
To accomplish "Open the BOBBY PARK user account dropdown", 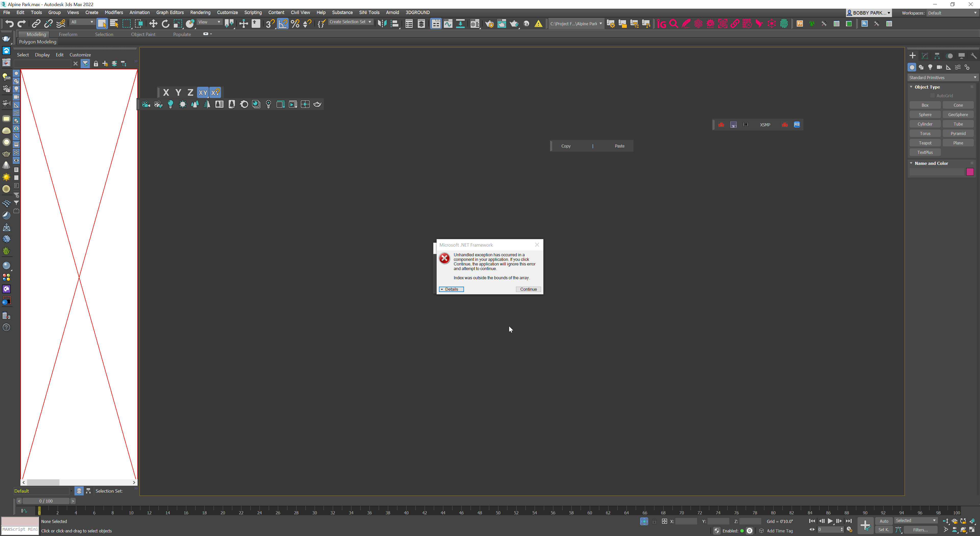I will click(x=868, y=13).
